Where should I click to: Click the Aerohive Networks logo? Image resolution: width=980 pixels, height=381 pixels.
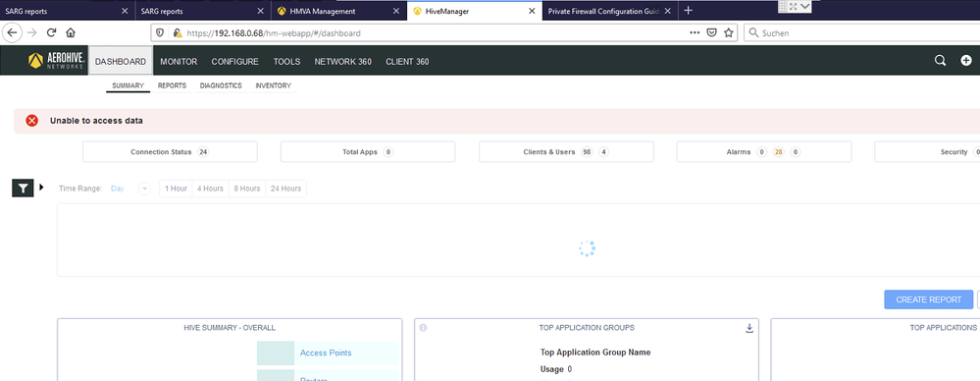point(56,61)
